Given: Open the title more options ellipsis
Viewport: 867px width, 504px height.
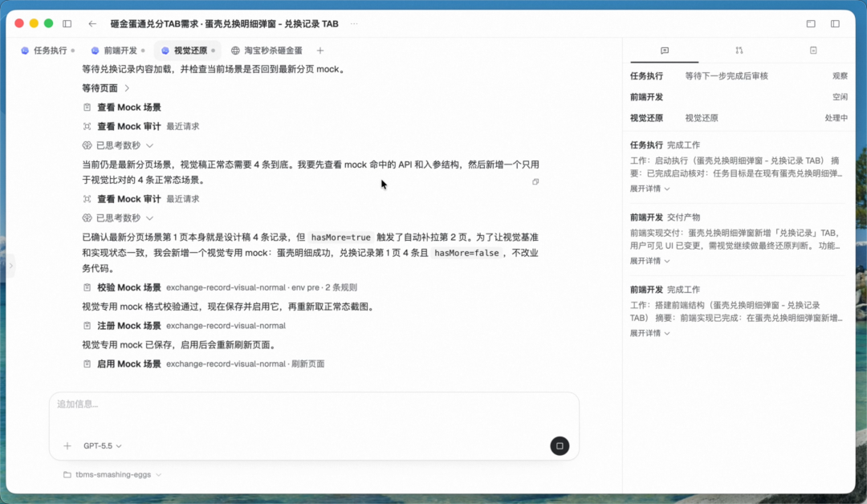Looking at the screenshot, I should (x=354, y=24).
